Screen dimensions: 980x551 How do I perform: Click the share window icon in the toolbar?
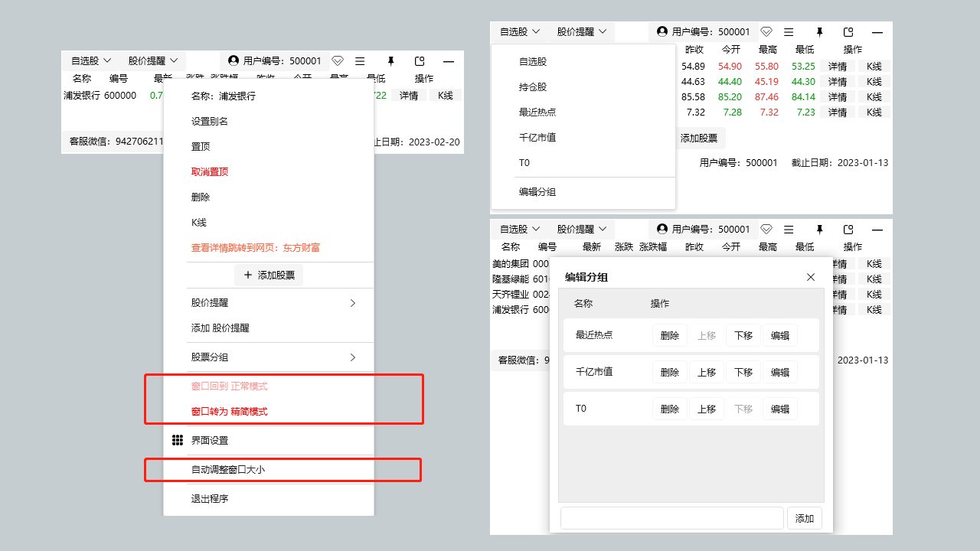420,60
